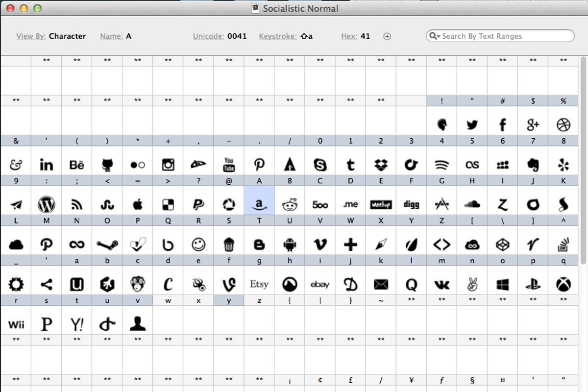The image size is (588, 392).
Task: Select the Tumblr t glyph
Action: coord(350,165)
